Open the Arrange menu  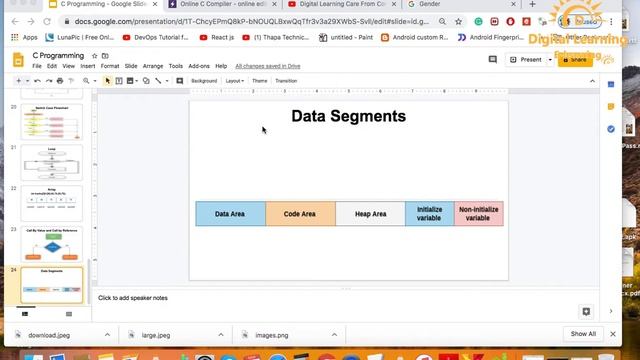pos(153,66)
